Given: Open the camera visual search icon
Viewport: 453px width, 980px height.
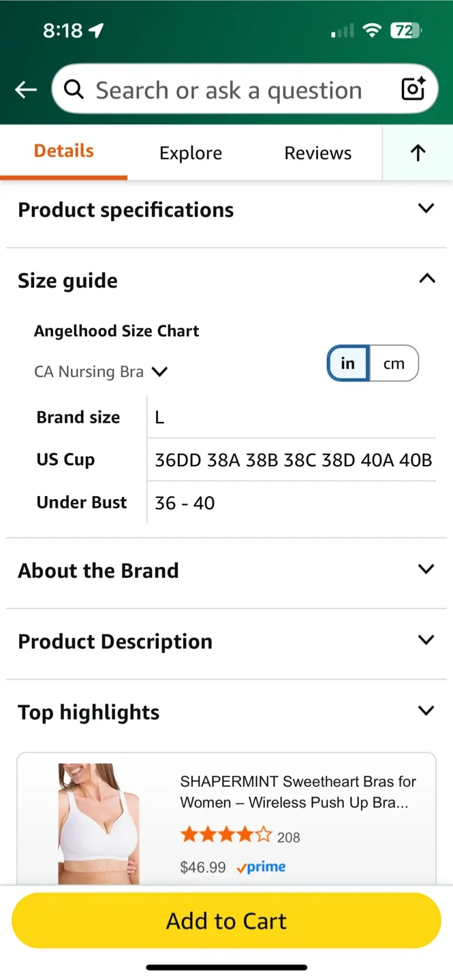Looking at the screenshot, I should click(412, 89).
